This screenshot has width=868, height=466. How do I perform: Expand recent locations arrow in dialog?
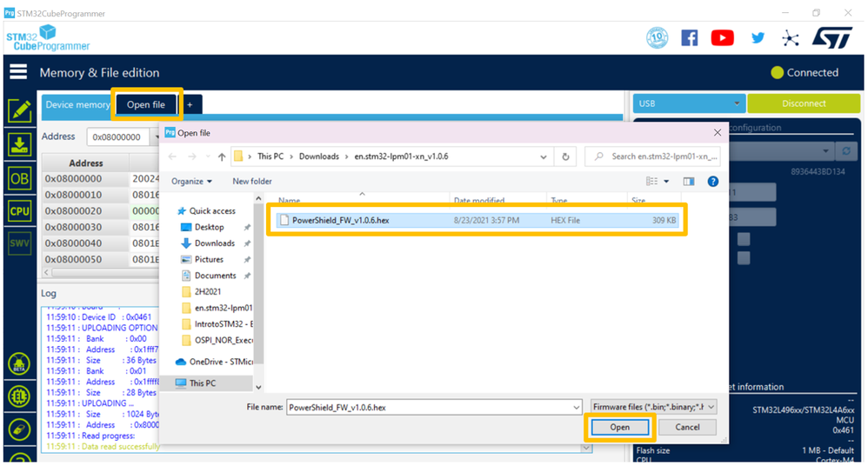208,156
